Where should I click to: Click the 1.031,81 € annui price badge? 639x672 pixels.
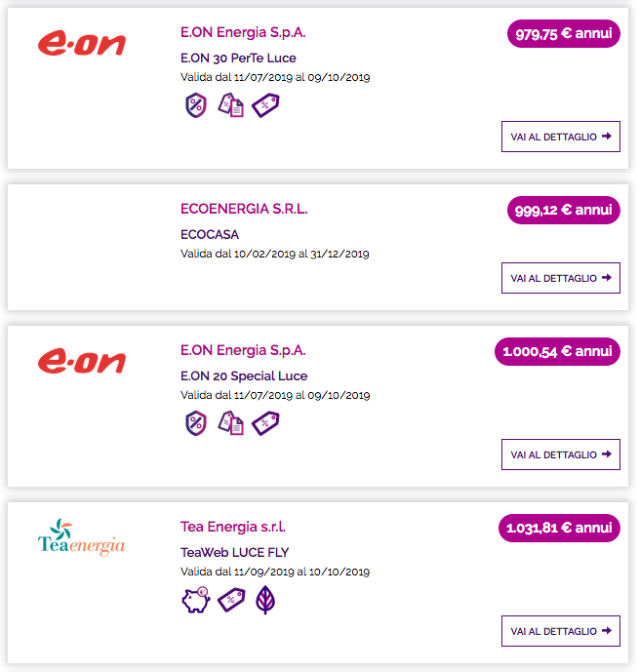(x=559, y=528)
